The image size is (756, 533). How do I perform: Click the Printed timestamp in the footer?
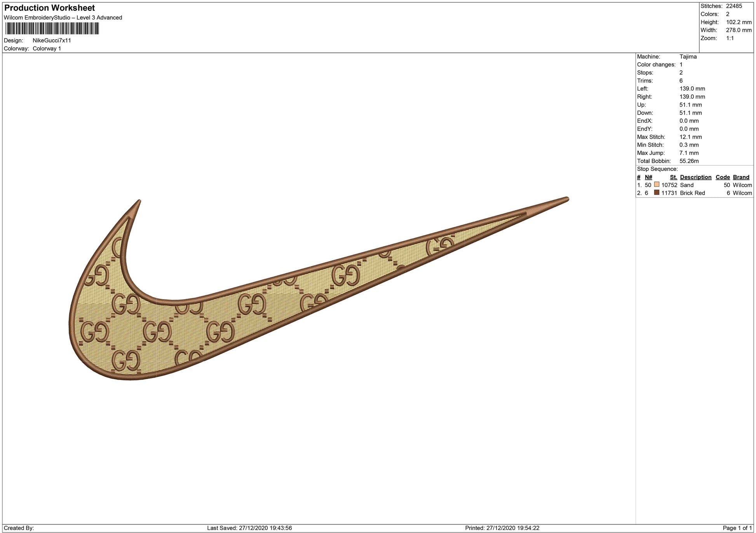[x=502, y=528]
